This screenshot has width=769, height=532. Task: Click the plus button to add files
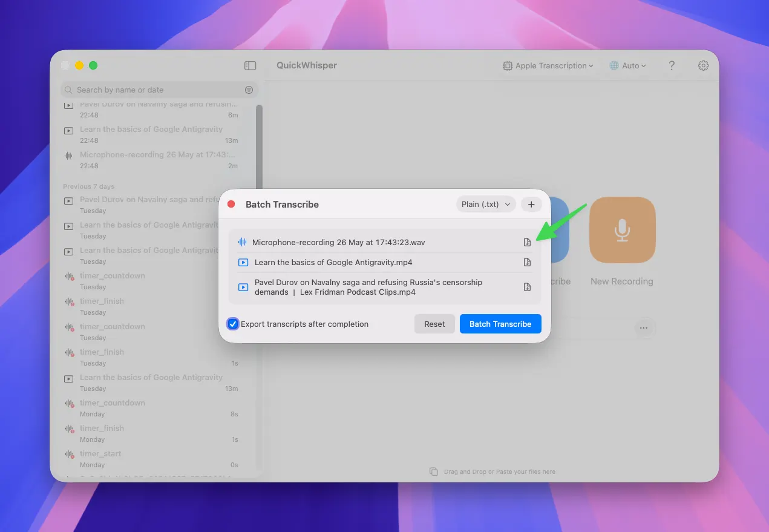[531, 205]
